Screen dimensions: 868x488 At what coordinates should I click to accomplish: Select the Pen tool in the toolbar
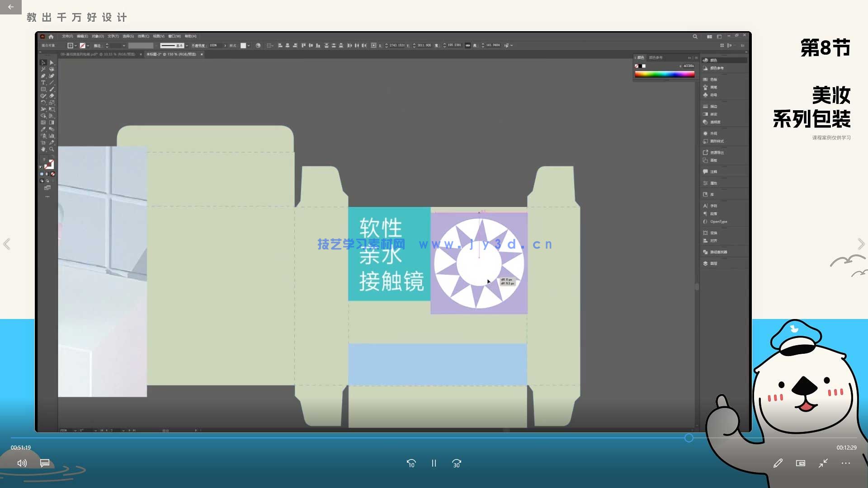point(43,76)
